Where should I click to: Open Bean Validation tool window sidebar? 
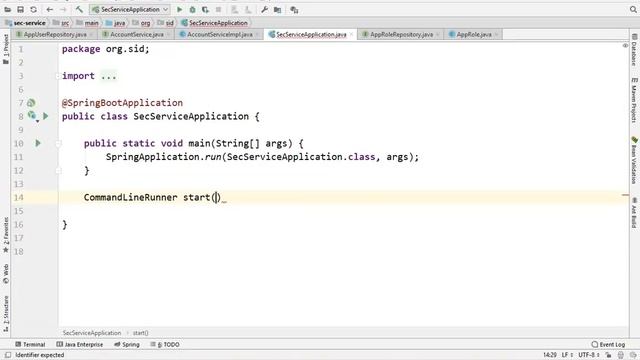coord(634,160)
